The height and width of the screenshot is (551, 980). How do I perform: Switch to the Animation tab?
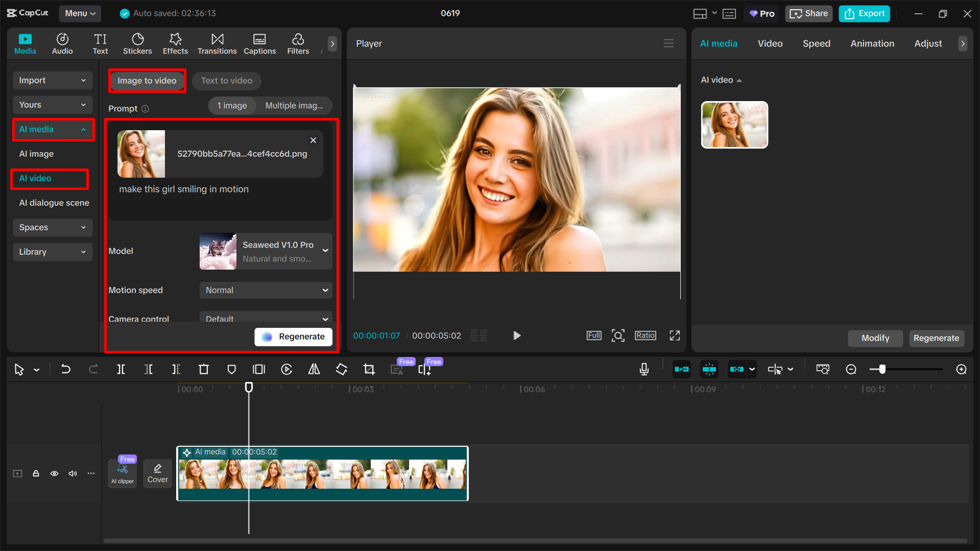click(x=872, y=43)
